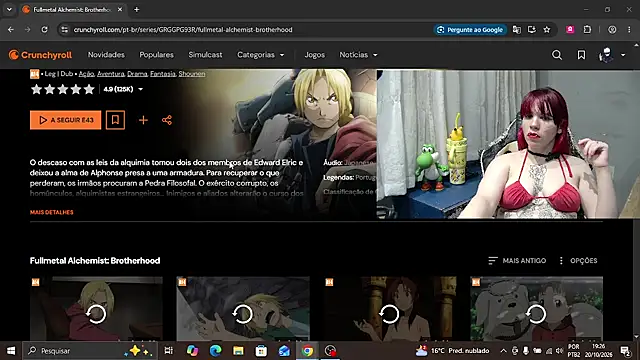
Task: Open the Chrome three-dot menu
Action: pyautogui.click(x=629, y=29)
